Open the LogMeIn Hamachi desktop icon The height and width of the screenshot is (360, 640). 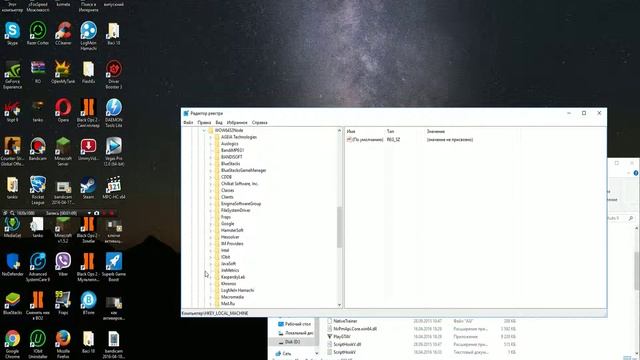[88, 36]
